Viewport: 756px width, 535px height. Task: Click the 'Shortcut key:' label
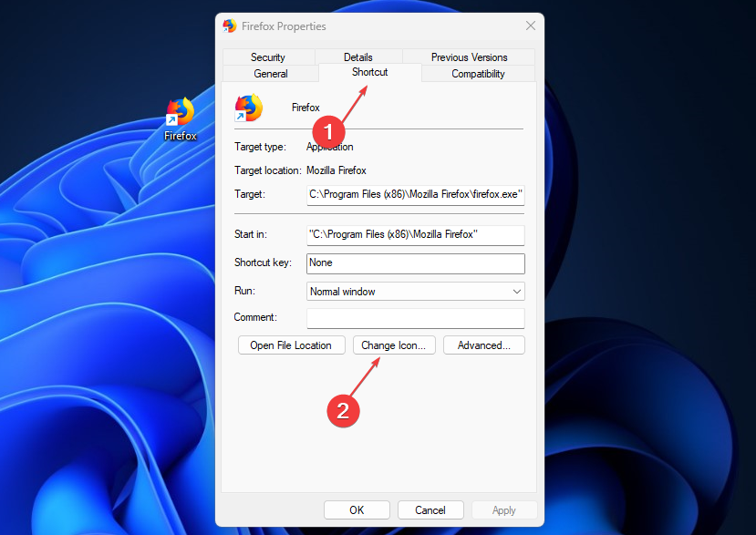(x=263, y=262)
